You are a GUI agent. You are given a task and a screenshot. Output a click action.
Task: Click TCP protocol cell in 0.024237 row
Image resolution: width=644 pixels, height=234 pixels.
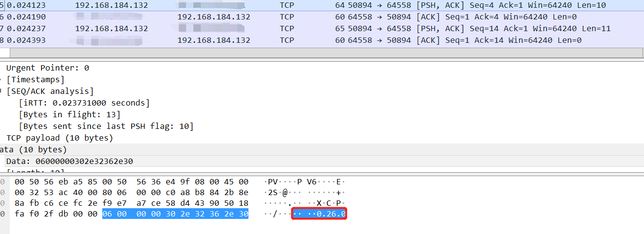287,28
